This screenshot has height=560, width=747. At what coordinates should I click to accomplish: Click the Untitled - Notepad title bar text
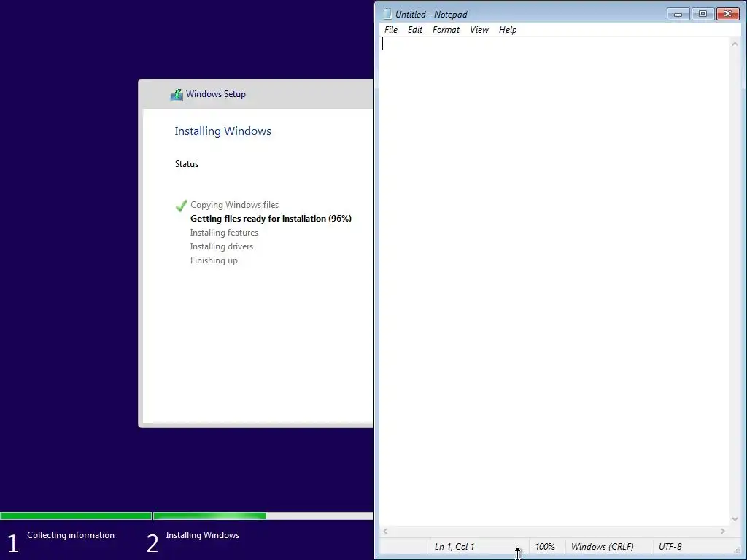click(431, 15)
